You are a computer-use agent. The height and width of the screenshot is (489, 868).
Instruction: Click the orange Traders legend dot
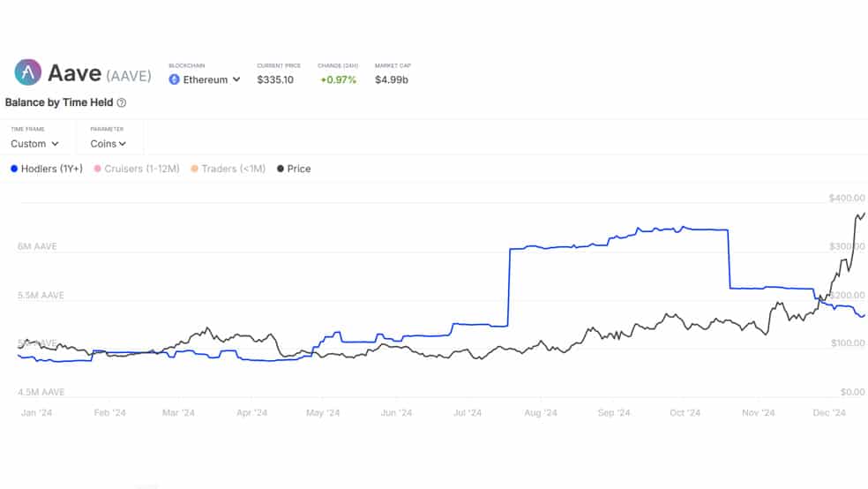(x=194, y=169)
